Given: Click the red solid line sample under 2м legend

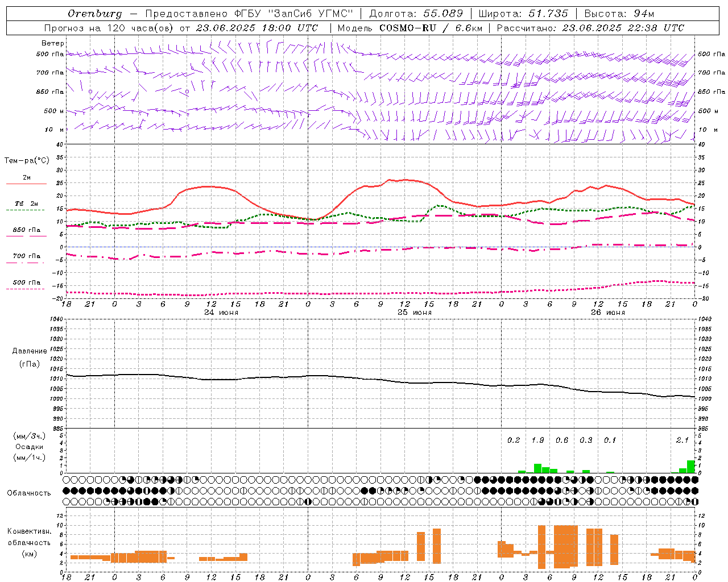Looking at the screenshot, I should [x=26, y=184].
